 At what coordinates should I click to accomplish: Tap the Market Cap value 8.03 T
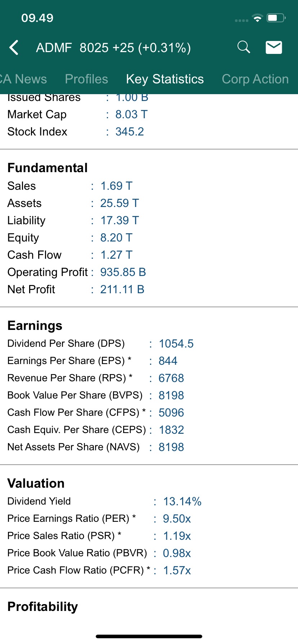[x=131, y=114]
